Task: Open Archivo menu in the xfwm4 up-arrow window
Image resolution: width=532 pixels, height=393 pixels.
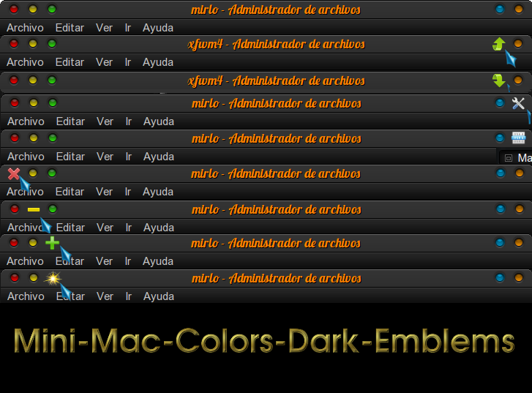Action: 25,62
